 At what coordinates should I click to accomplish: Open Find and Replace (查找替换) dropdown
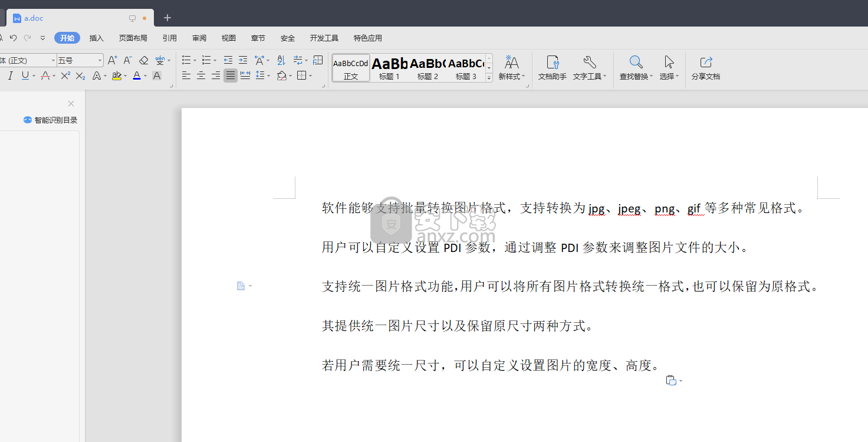(636, 68)
